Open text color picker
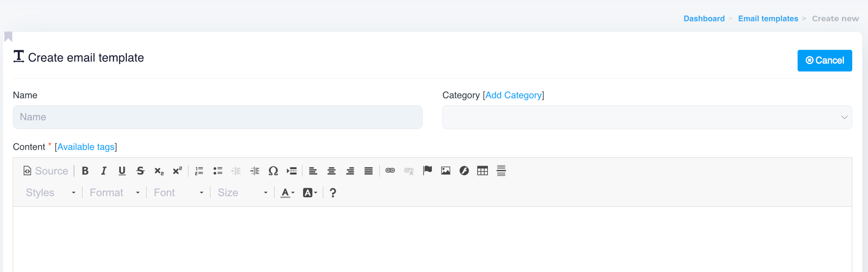Viewport: 868px width, 272px height. point(287,193)
